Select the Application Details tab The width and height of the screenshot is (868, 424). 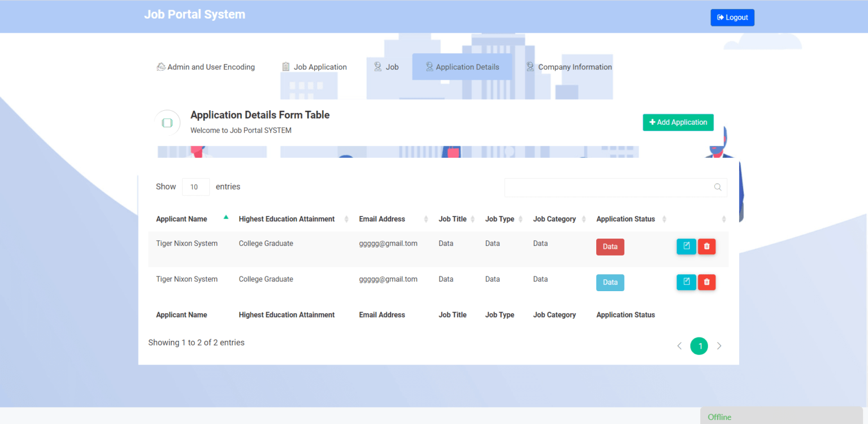[462, 67]
